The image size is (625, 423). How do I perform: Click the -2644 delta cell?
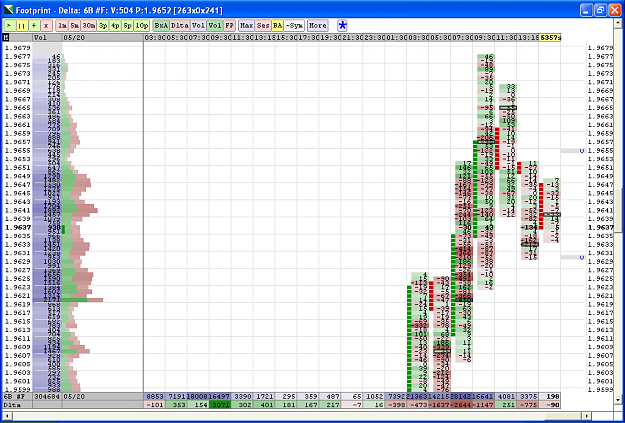pos(460,405)
